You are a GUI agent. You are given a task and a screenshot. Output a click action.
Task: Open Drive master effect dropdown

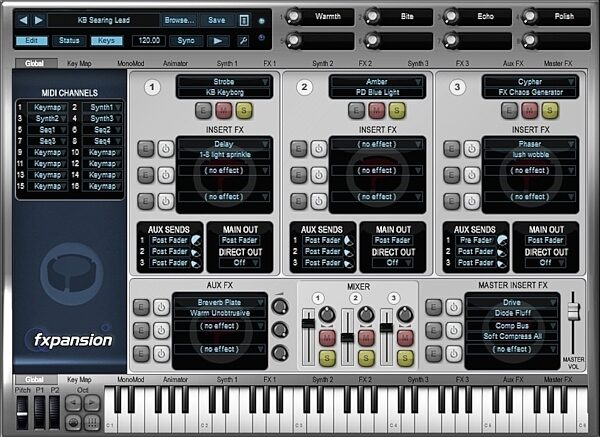[x=512, y=302]
